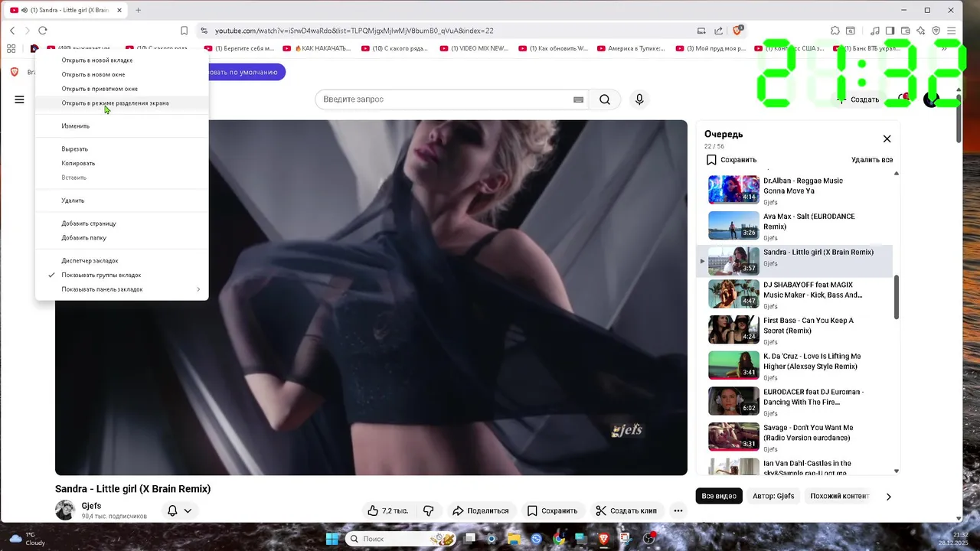Screen dimensions: 980x551
Task: Open the browser hamburger main menu
Action: click(952, 31)
